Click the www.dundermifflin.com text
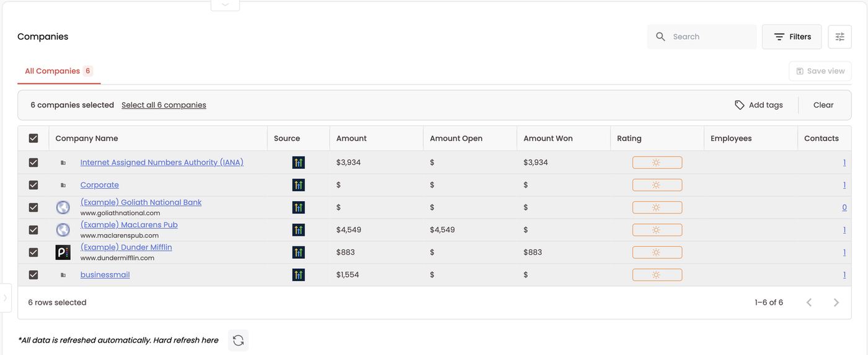The height and width of the screenshot is (355, 868). [117, 258]
